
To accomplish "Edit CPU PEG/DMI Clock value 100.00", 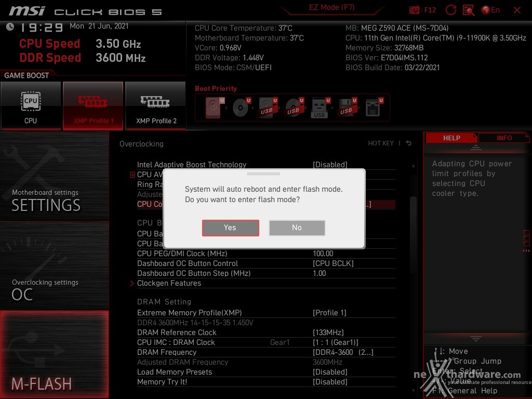I will pyautogui.click(x=323, y=254).
